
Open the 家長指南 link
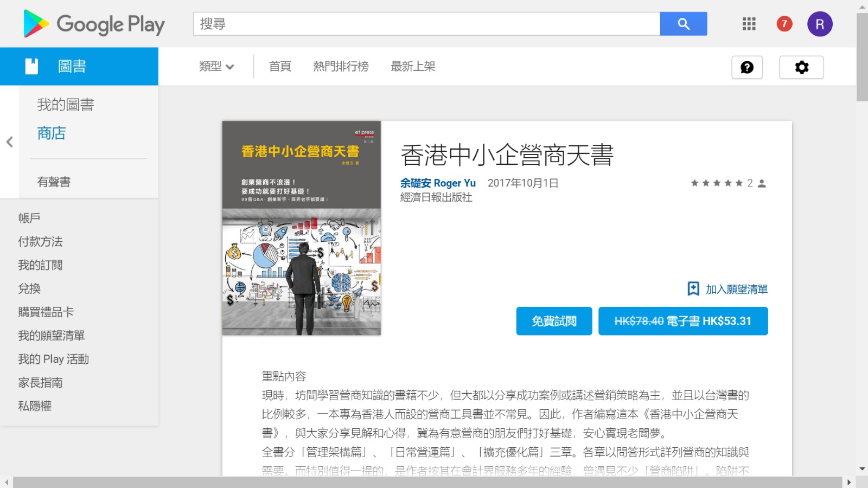click(x=40, y=383)
